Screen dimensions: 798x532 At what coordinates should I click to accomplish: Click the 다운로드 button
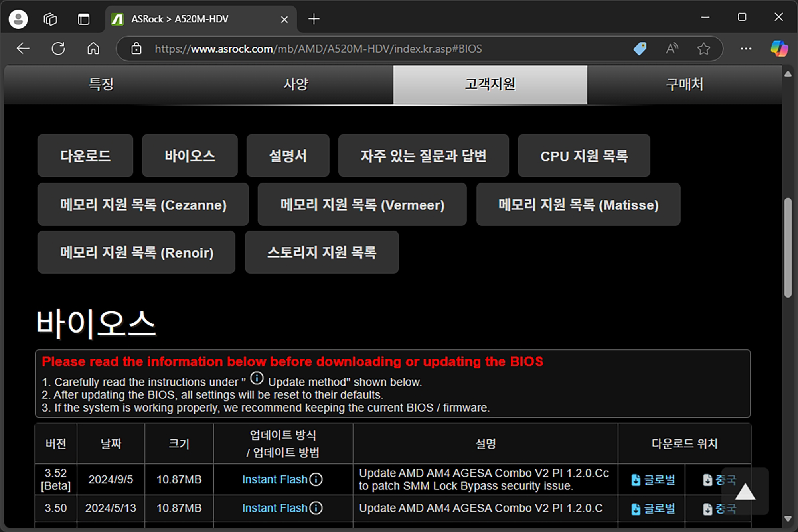point(85,156)
